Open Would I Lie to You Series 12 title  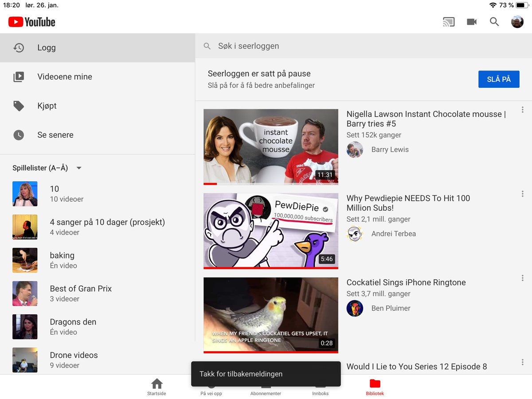point(417,367)
